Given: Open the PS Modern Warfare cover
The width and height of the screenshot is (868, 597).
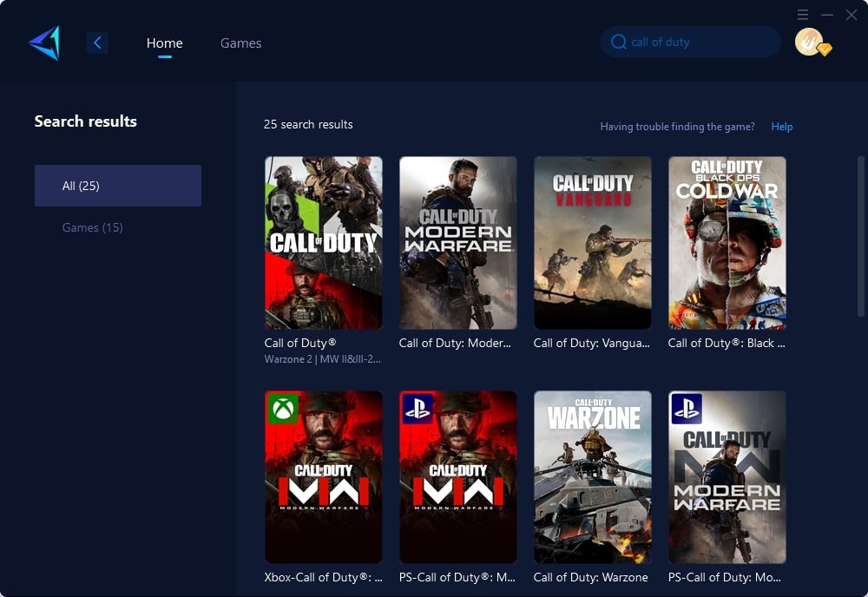Looking at the screenshot, I should coord(727,477).
